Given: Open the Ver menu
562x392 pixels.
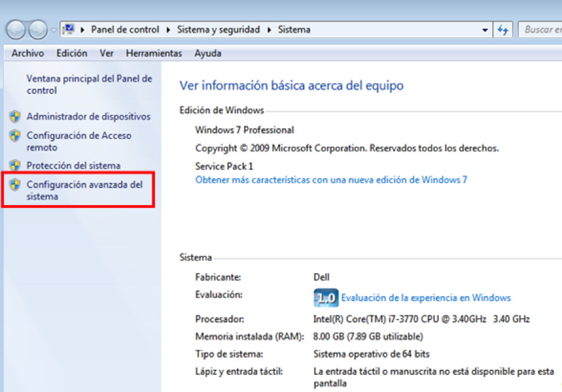Looking at the screenshot, I should click(106, 53).
